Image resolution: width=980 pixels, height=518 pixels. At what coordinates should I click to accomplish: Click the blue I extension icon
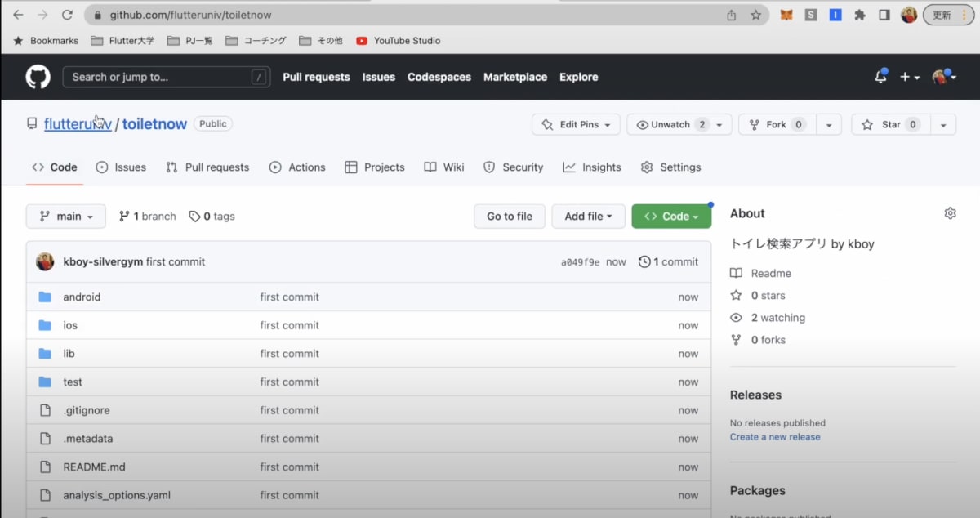tap(835, 15)
